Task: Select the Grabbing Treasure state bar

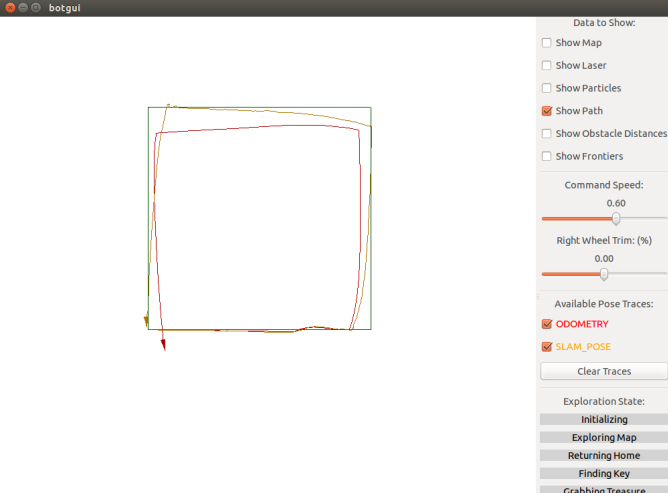Action: click(604, 490)
